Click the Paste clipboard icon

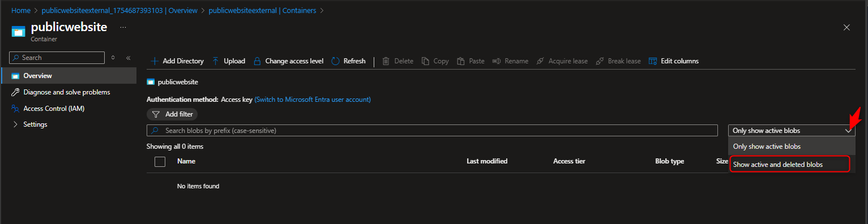pos(461,61)
